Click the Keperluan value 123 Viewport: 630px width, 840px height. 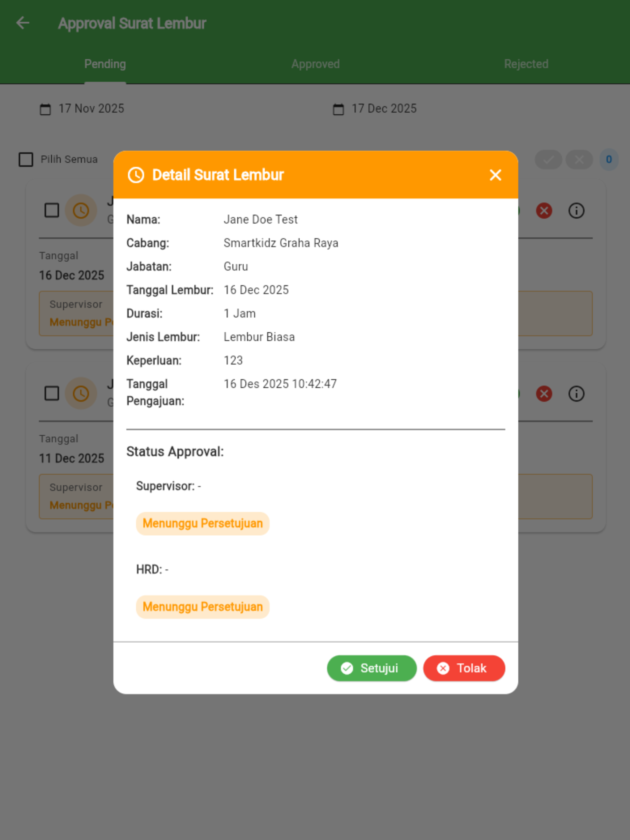233,360
